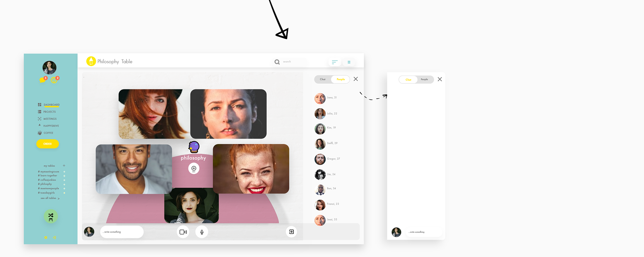The image size is (644, 257).
Task: Open the Projects menu item
Action: tap(49, 112)
